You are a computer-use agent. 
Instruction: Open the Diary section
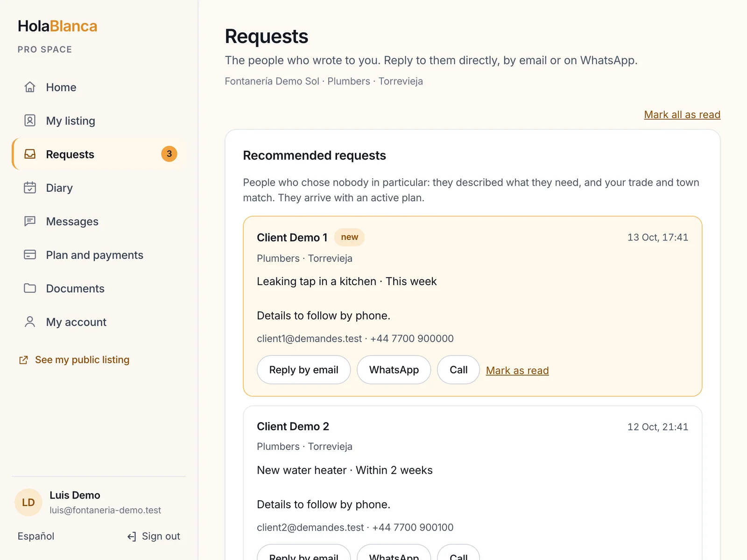[x=99, y=188]
